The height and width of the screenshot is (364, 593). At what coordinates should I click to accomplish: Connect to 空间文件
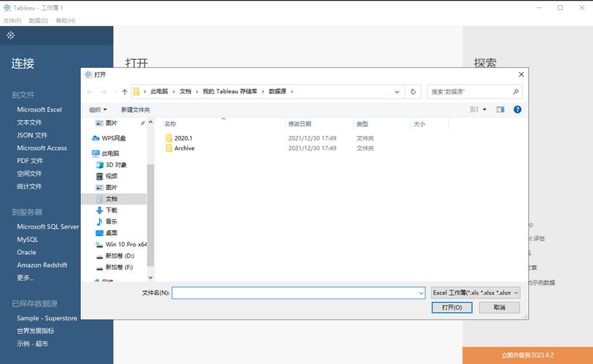pyautogui.click(x=29, y=173)
